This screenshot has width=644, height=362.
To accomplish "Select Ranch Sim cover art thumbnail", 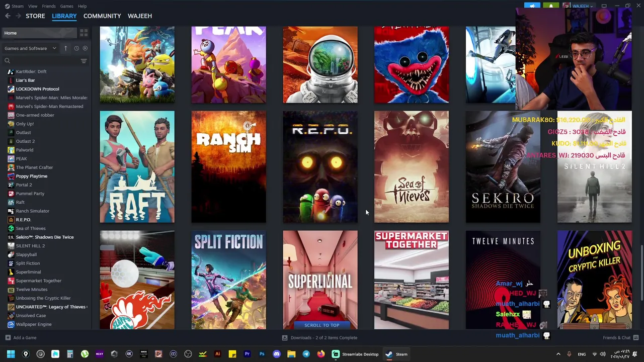I will [x=229, y=167].
